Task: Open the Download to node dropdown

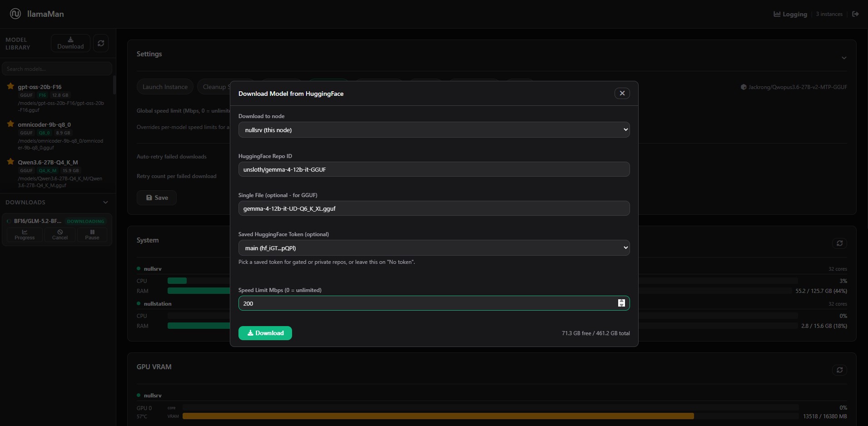Action: pos(434,130)
